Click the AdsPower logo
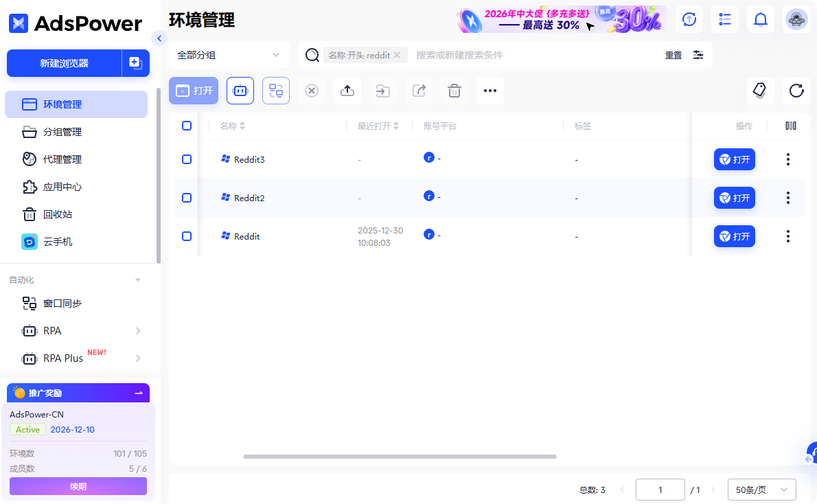Image resolution: width=817 pixels, height=504 pixels. [x=76, y=23]
